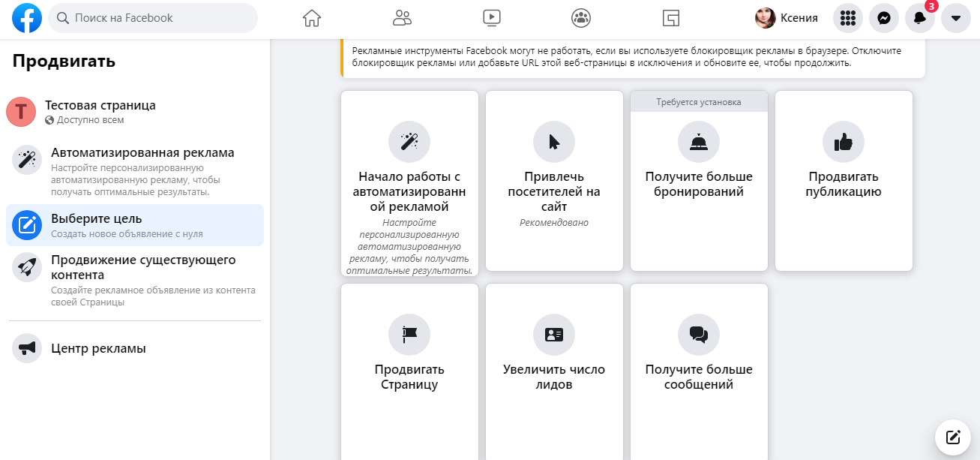Click wand icon on automated ads card

[x=409, y=141]
